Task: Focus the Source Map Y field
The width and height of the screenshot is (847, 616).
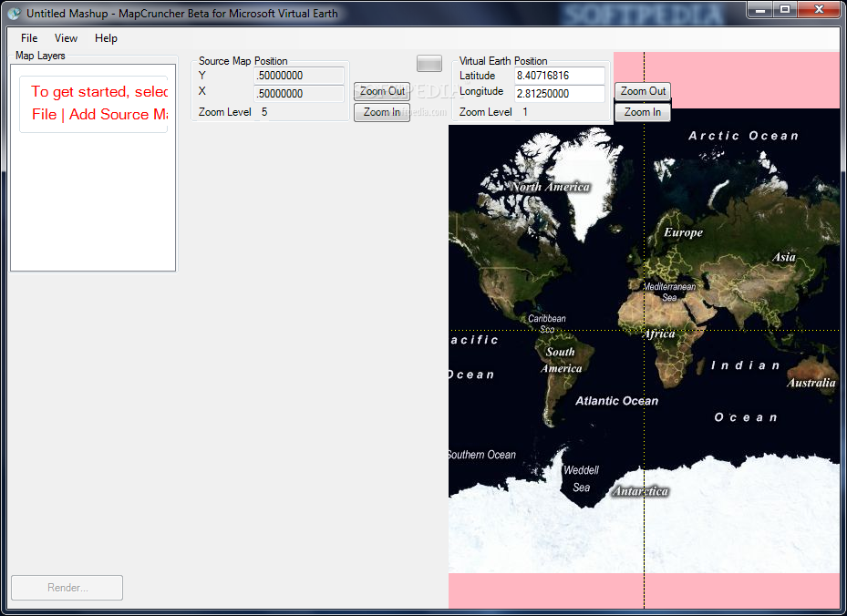Action: point(299,76)
